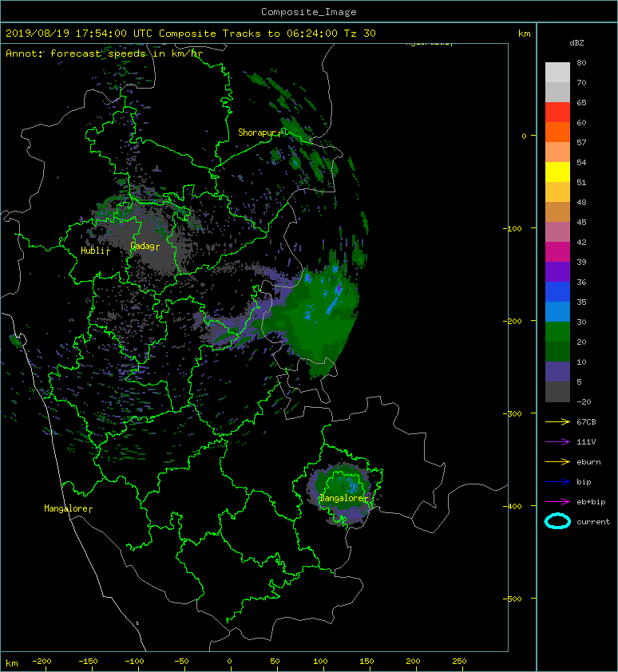Click the -200 tick on the horizontal axis
The width and height of the screenshot is (618, 672).
tap(42, 662)
